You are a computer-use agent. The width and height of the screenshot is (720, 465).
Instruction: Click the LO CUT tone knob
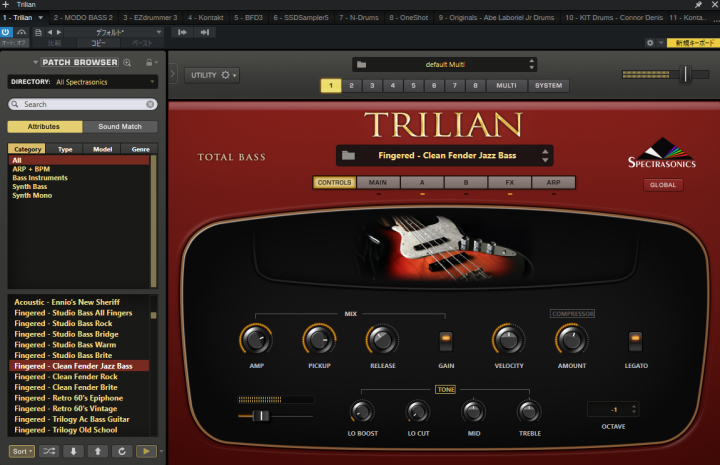point(418,411)
